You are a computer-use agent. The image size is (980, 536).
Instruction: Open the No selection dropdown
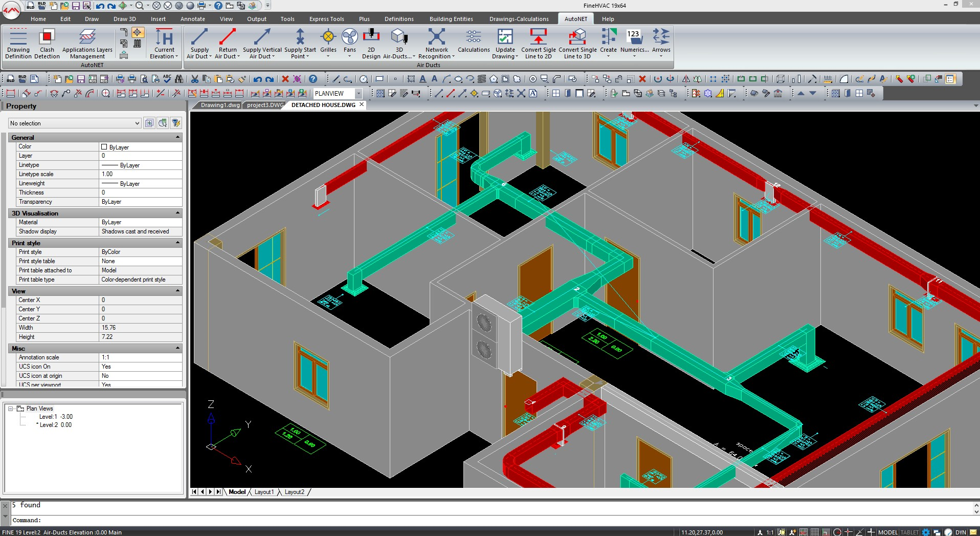[x=75, y=123]
